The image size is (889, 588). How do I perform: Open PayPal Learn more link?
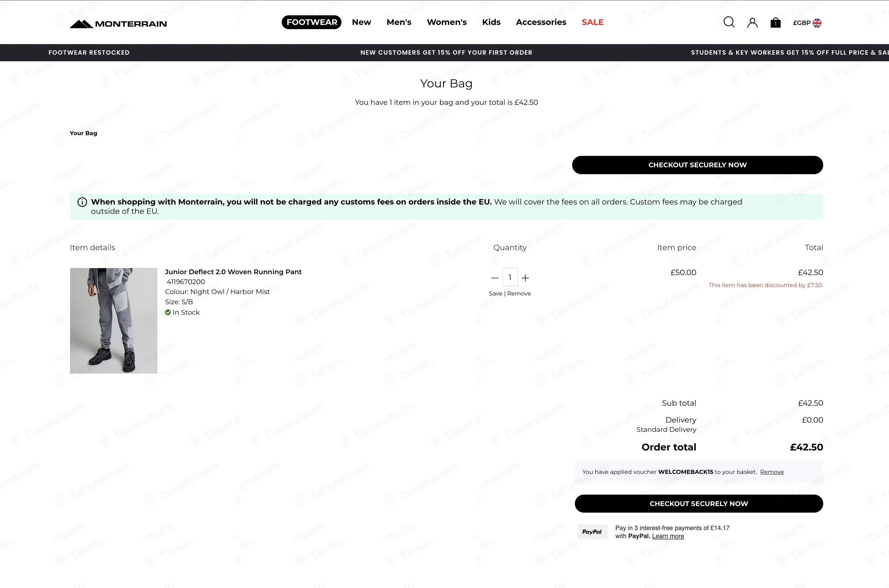pos(668,536)
